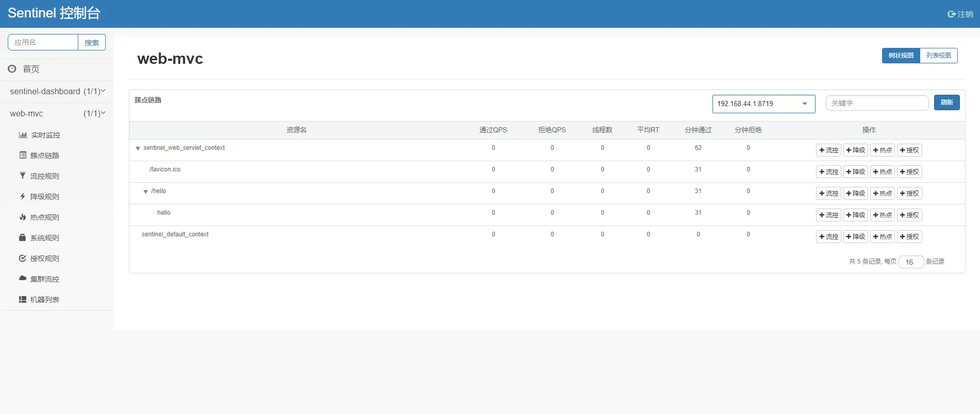Add 授权 rule for hello child row

click(909, 215)
